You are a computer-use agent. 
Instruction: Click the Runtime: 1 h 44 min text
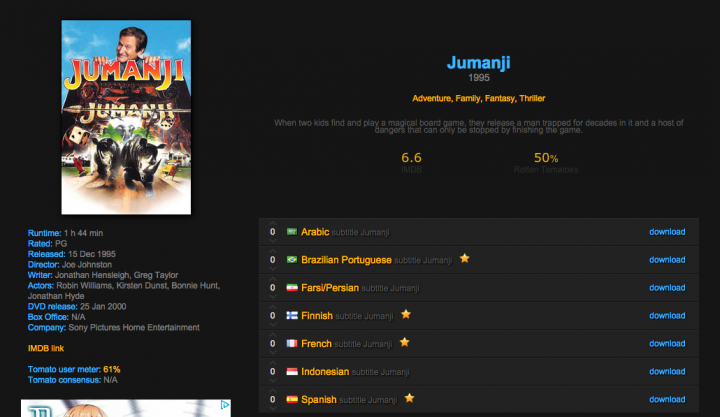[x=65, y=233]
